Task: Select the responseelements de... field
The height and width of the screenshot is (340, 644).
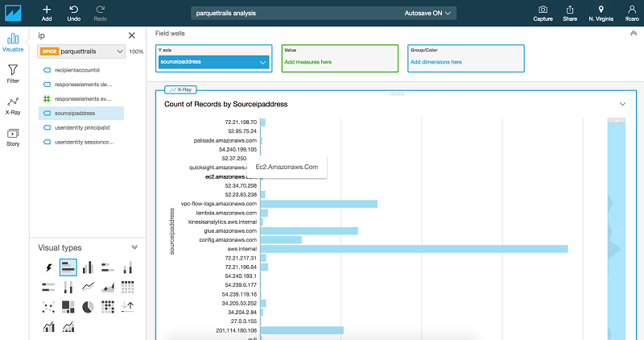Action: click(x=81, y=85)
